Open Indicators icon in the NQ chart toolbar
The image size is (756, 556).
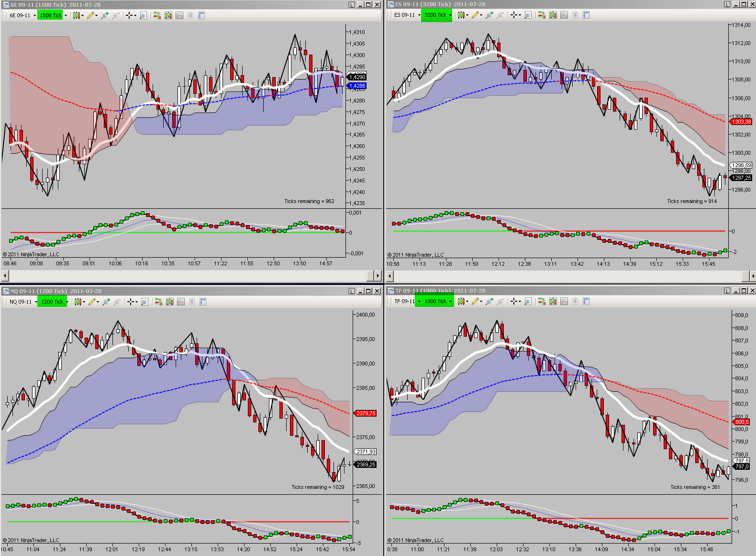click(181, 302)
